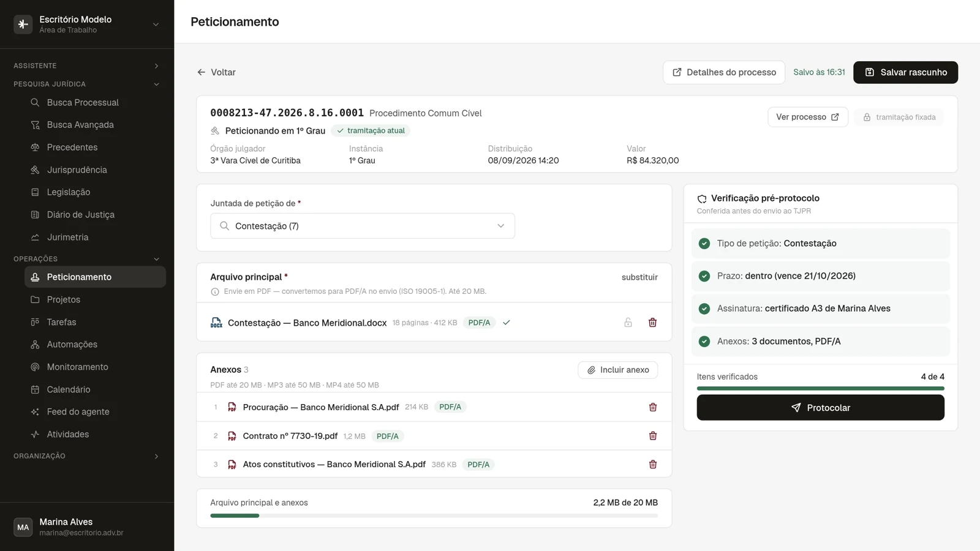Open Feed do agente in sidebar
980x551 pixels.
(95, 411)
